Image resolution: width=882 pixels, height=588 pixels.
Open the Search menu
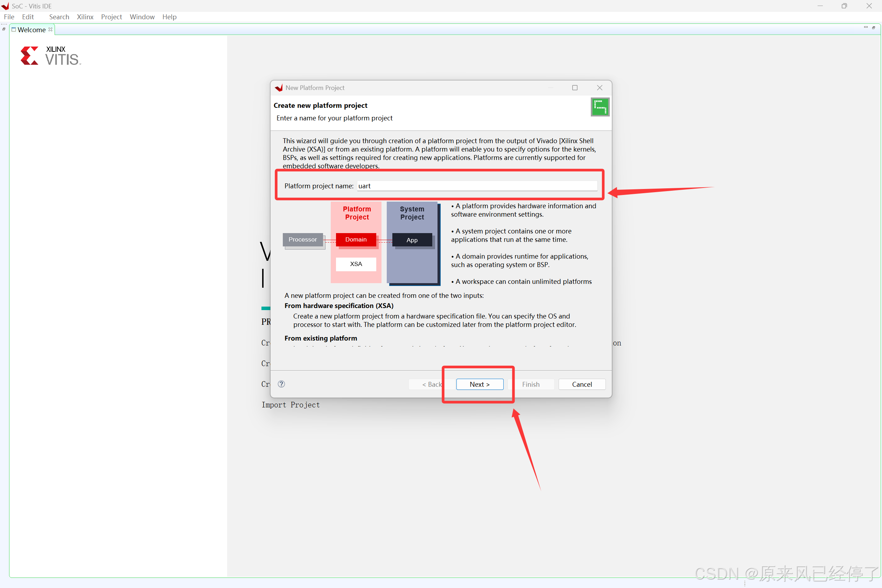[59, 17]
